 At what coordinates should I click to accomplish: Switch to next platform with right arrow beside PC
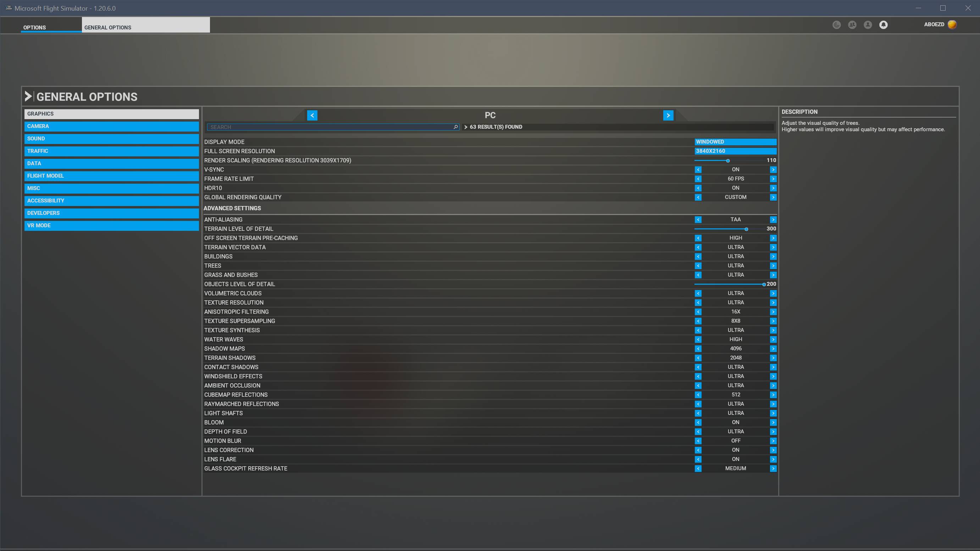pos(668,115)
